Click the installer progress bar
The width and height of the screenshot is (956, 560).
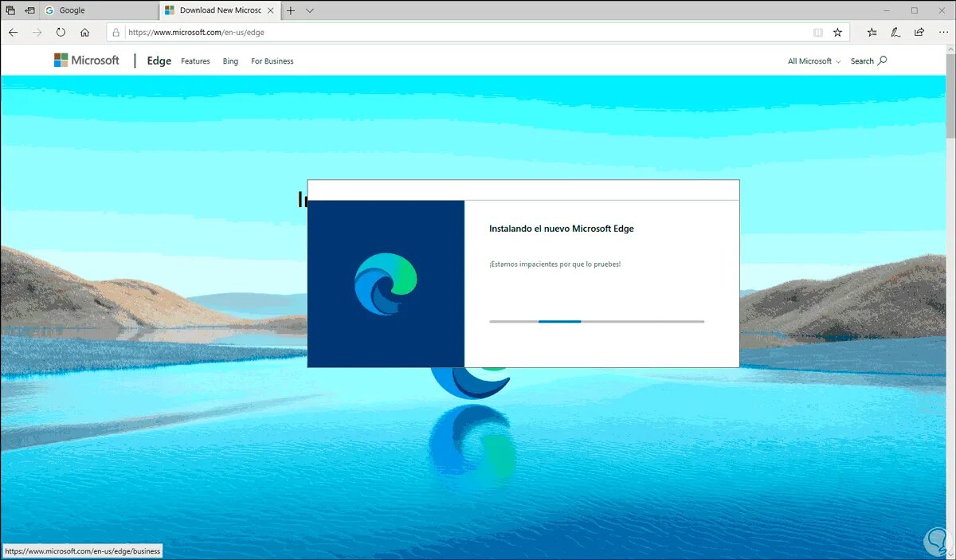(597, 321)
